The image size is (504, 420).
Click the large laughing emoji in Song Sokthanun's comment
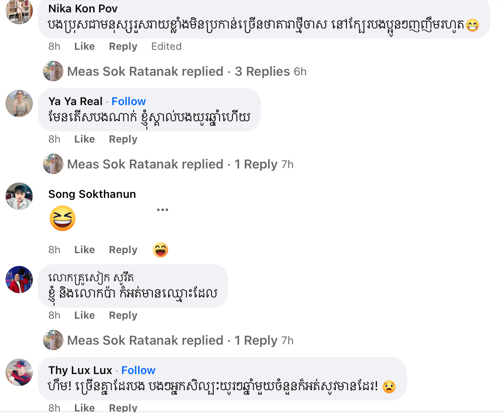coord(63,219)
